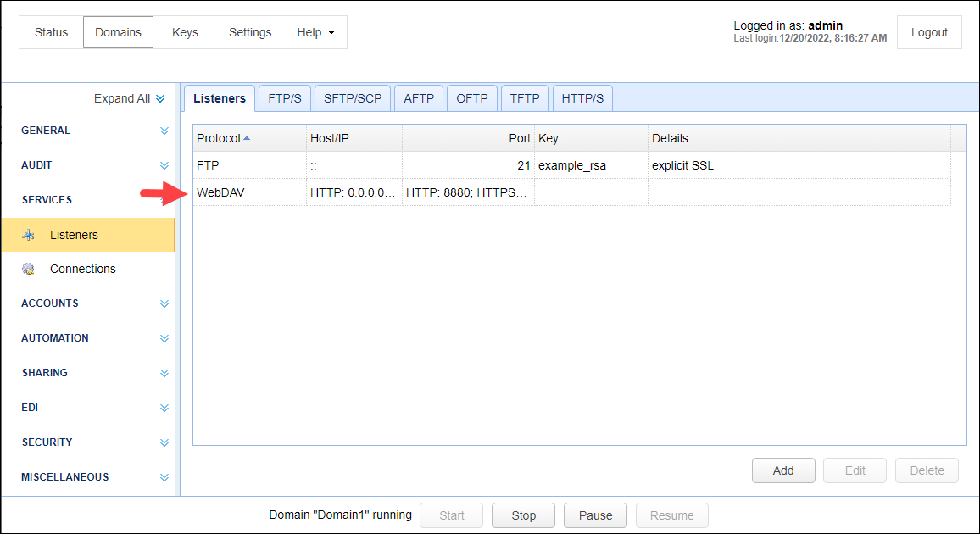Click the admin username text
Image resolution: width=980 pixels, height=534 pixels.
coord(825,25)
